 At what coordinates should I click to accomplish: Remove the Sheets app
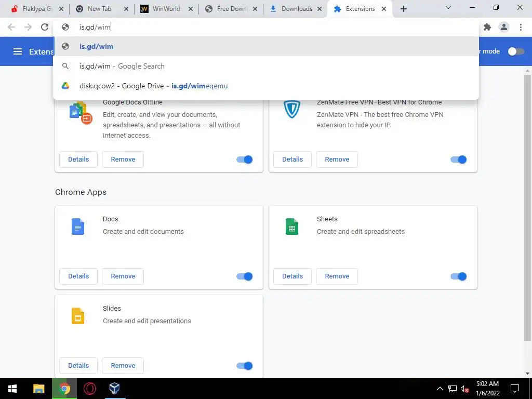pyautogui.click(x=337, y=276)
